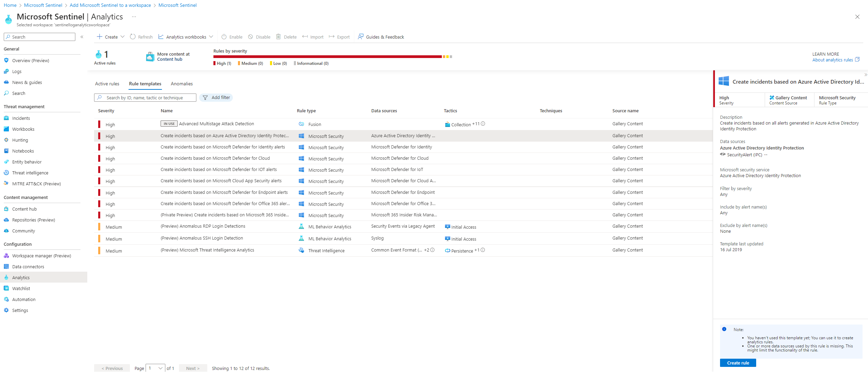
Task: Click the High (1) severity legend
Action: point(222,63)
